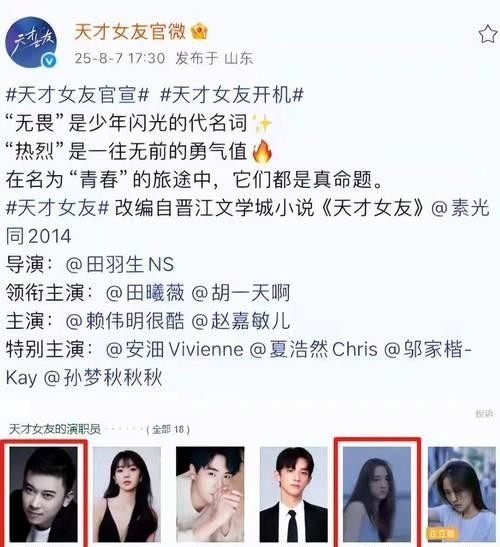
Task: Select the first cast photo in red frame
Action: click(x=43, y=495)
